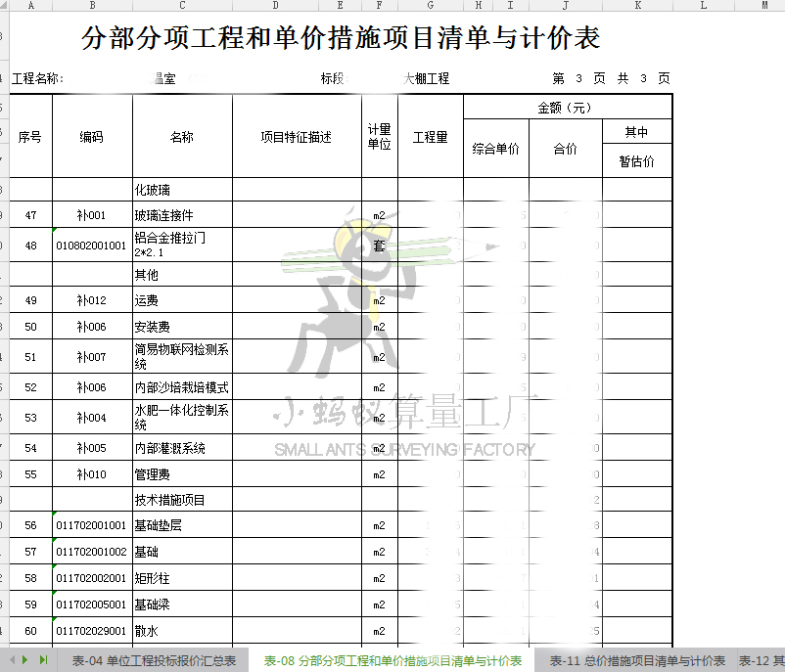785x672 pixels.
Task: Switch to 表-04 单位工程投标报价汇总表 sheet tab
Action: [154, 661]
